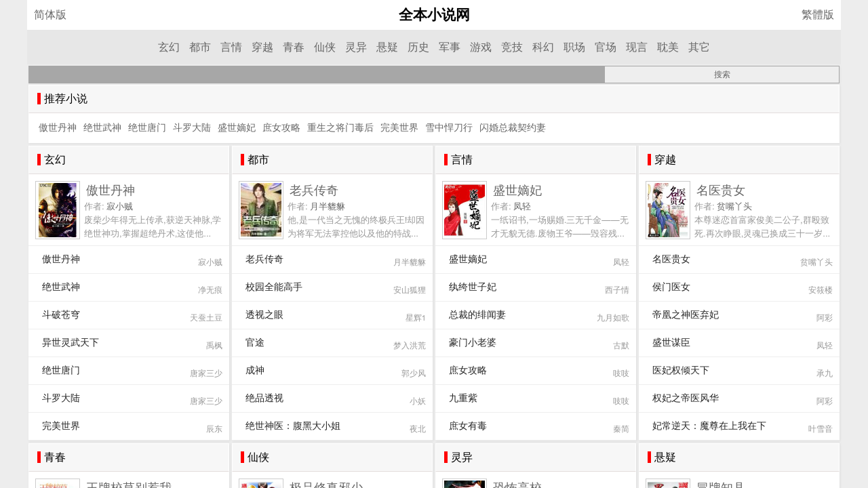Go to 全本小说网 site title
The height and width of the screenshot is (488, 868).
coord(434,15)
